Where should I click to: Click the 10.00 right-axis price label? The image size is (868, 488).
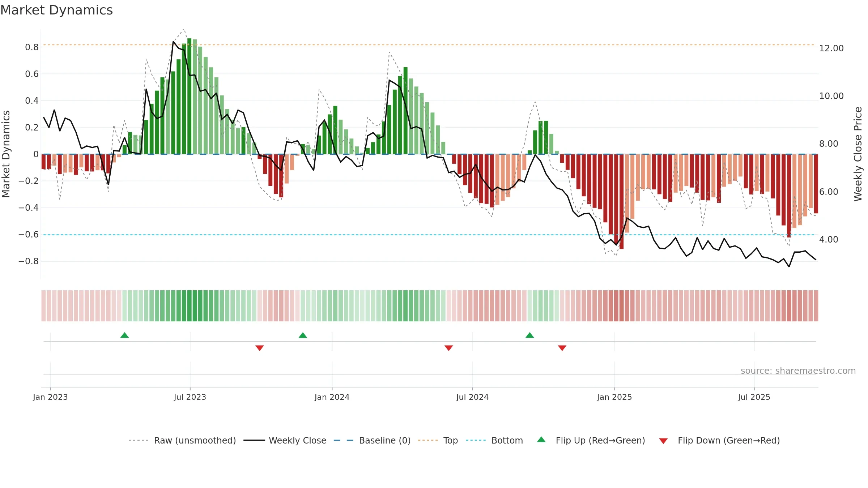[x=831, y=96]
